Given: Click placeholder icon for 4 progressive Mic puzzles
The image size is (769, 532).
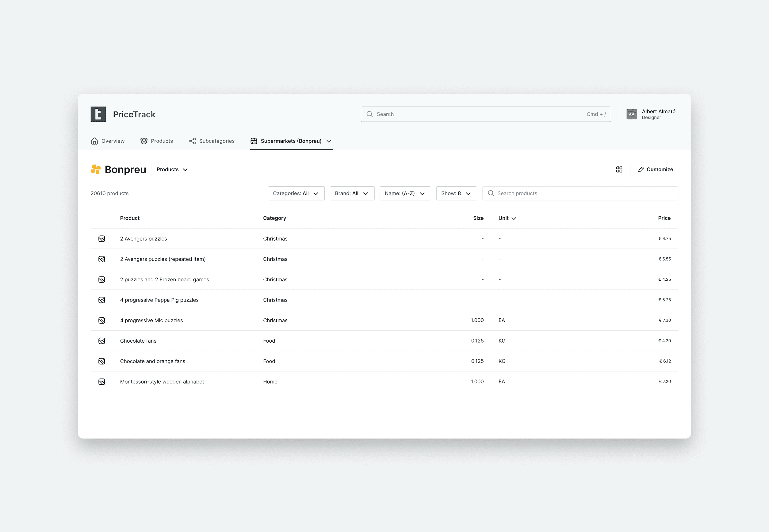Looking at the screenshot, I should click(x=102, y=320).
